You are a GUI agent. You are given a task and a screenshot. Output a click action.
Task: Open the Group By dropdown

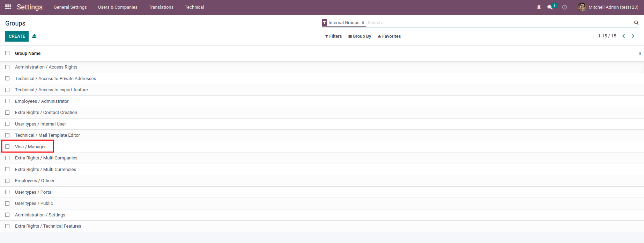(x=360, y=36)
